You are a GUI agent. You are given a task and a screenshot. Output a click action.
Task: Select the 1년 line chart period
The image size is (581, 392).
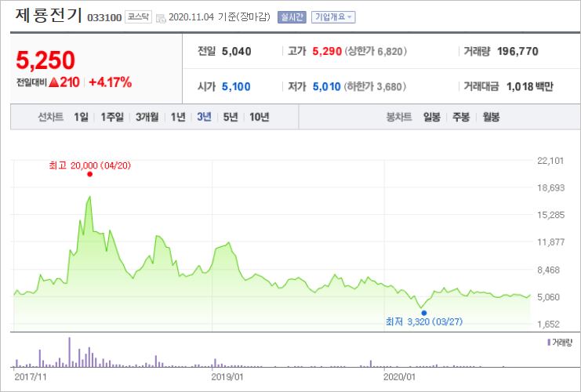178,117
